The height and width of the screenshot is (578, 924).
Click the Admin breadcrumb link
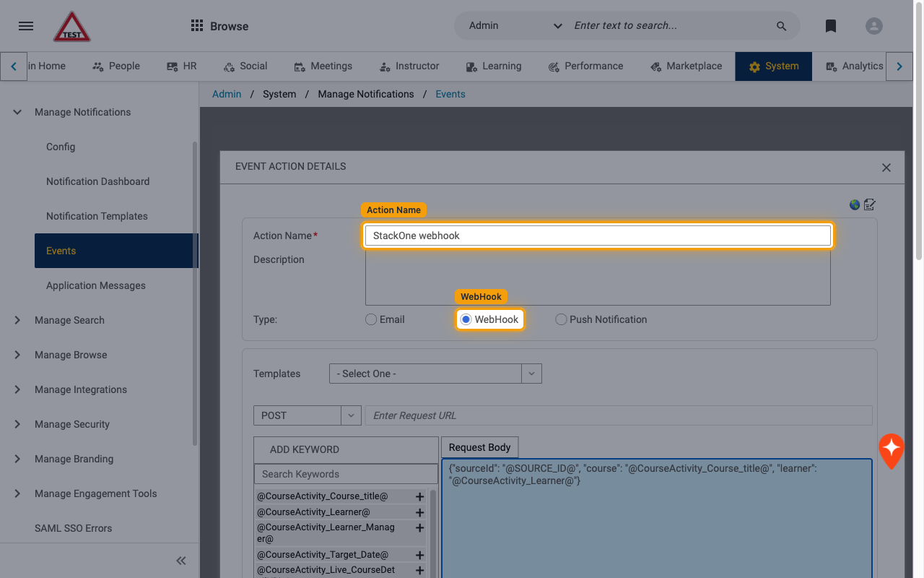click(x=227, y=94)
